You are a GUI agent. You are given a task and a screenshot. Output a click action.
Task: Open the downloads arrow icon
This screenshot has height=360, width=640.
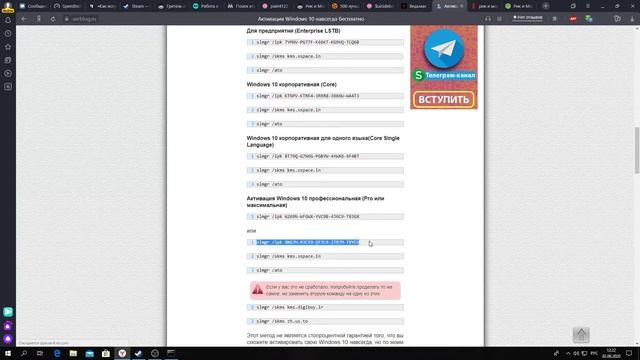(632, 19)
